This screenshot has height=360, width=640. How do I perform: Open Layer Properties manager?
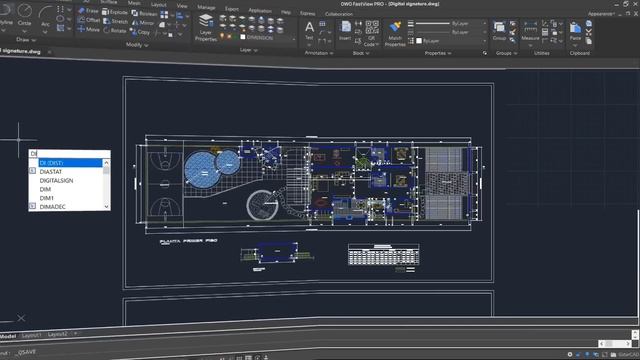coord(206,27)
